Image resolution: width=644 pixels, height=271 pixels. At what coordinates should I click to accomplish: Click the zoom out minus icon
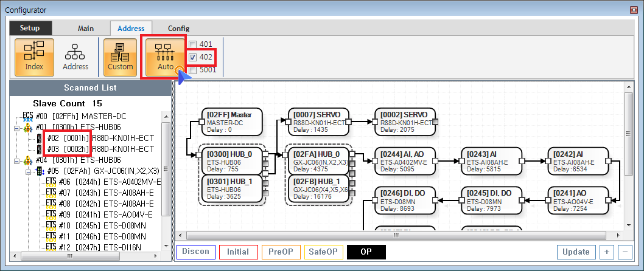[625, 252]
